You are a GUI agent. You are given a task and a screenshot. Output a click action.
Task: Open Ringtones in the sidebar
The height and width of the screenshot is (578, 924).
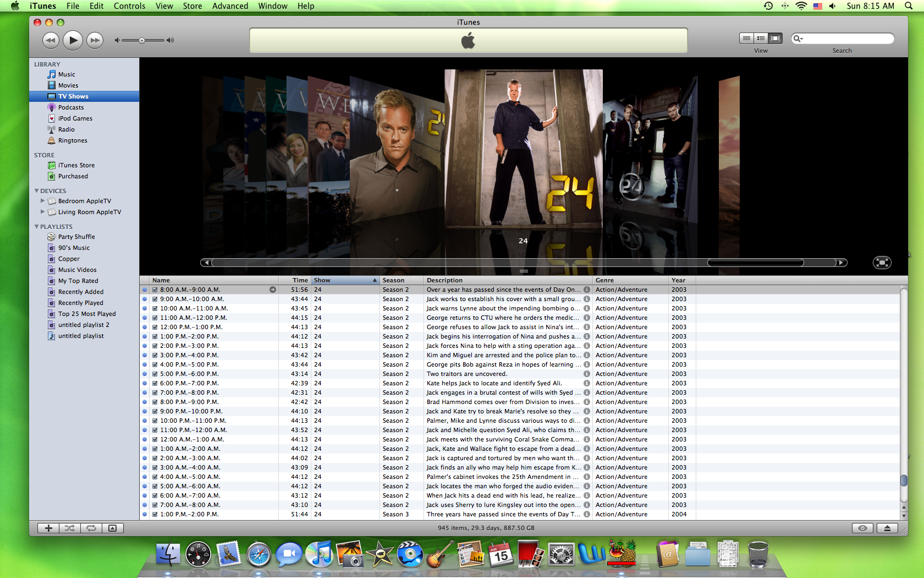[x=73, y=140]
